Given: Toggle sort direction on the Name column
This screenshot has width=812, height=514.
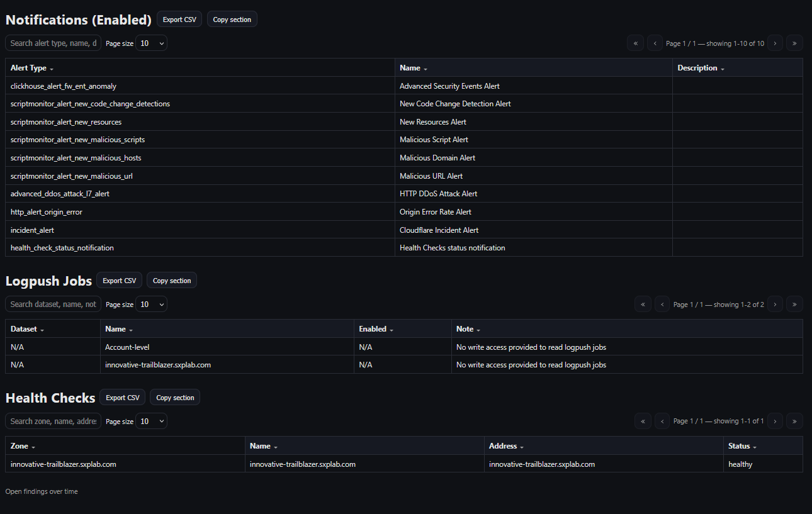Looking at the screenshot, I should (424, 68).
